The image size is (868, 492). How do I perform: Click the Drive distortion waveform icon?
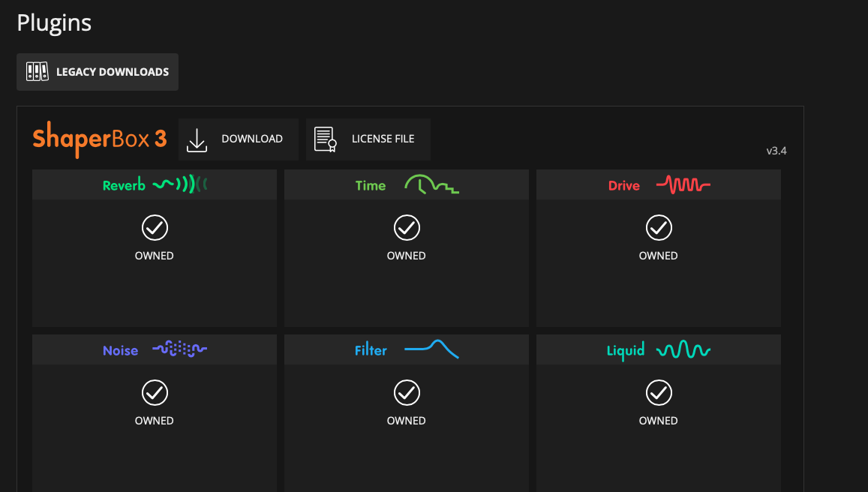[683, 184]
